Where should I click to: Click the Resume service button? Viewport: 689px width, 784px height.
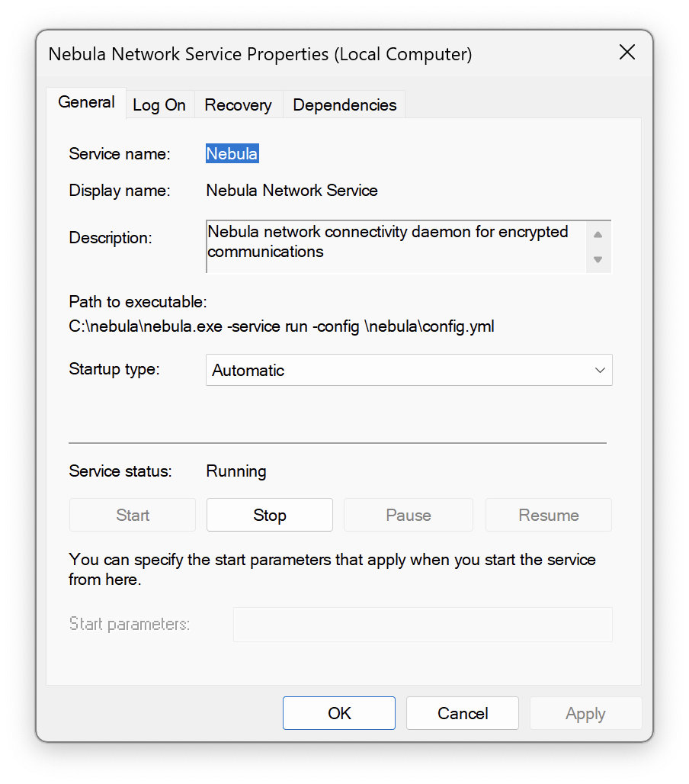click(548, 515)
